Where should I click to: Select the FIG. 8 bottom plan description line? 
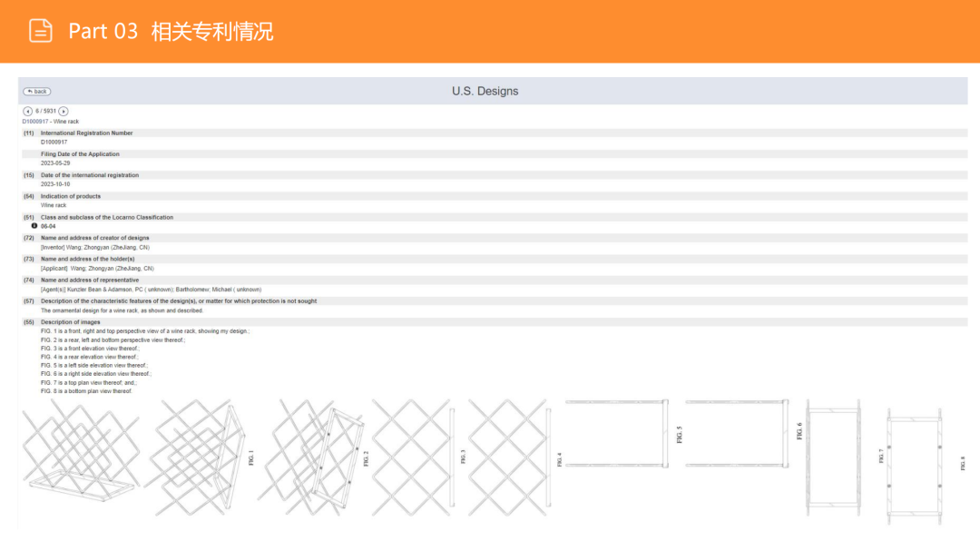point(86,391)
